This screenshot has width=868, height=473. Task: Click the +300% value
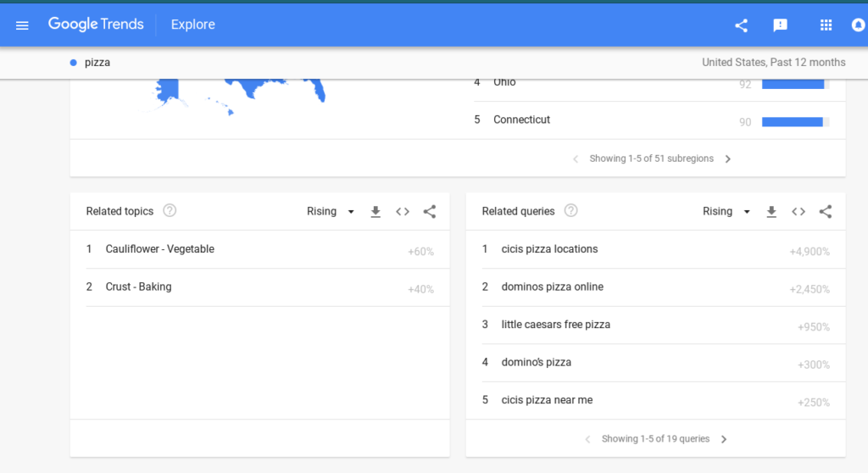click(813, 365)
